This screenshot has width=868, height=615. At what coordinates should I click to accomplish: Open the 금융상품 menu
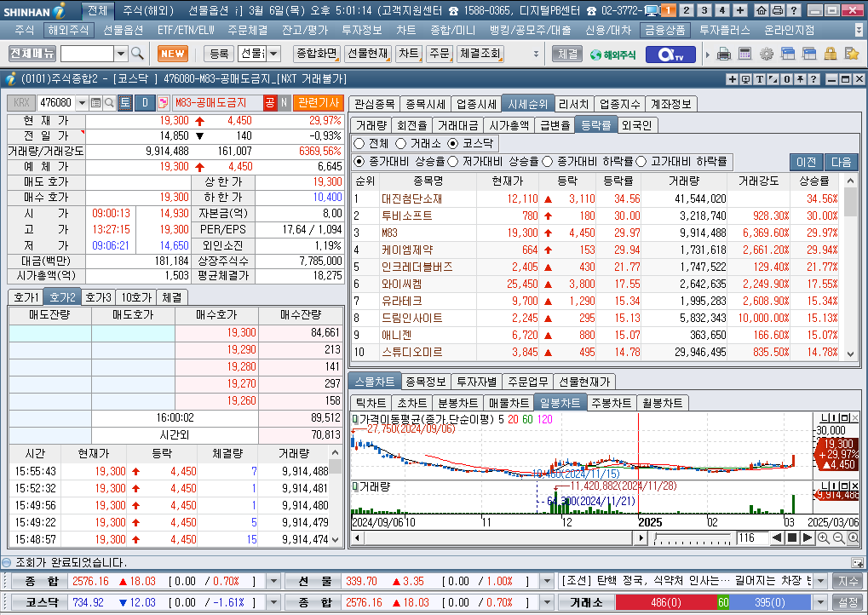[x=665, y=30]
